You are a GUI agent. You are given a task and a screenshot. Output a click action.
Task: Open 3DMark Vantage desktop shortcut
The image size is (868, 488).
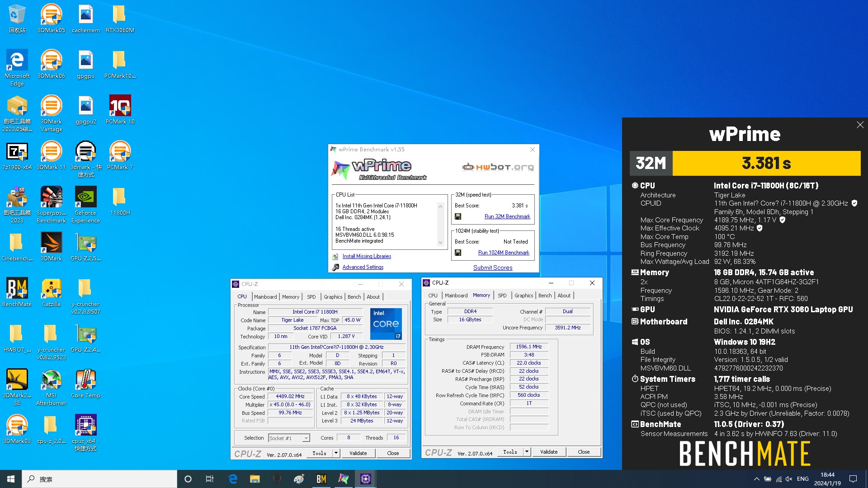pos(51,113)
